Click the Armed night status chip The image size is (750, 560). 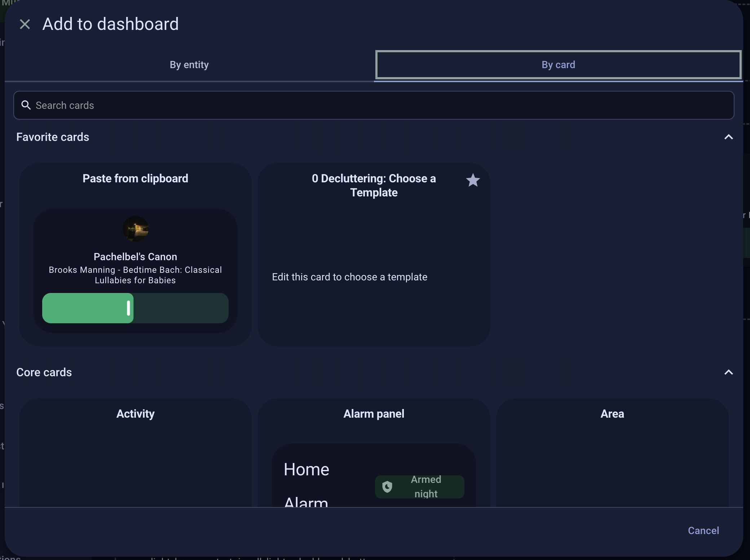420,486
